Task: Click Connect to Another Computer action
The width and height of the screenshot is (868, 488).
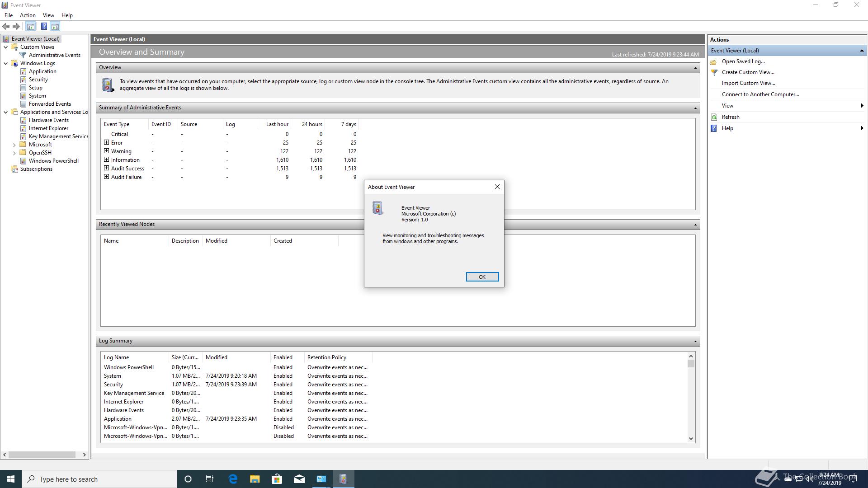Action: point(760,94)
